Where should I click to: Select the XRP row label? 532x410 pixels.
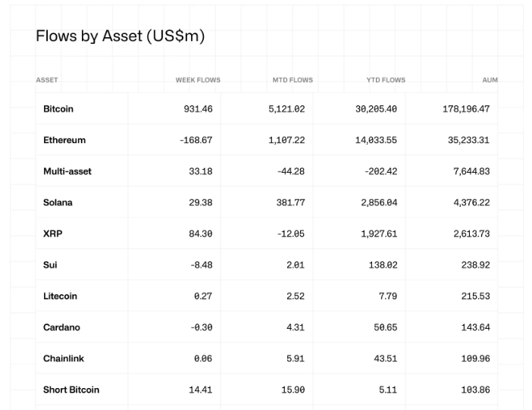point(53,234)
